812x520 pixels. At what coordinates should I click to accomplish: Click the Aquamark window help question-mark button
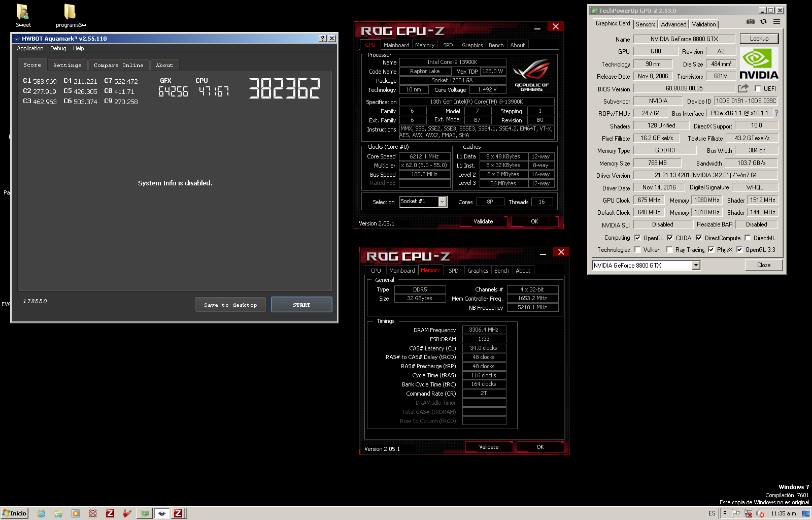tap(323, 39)
